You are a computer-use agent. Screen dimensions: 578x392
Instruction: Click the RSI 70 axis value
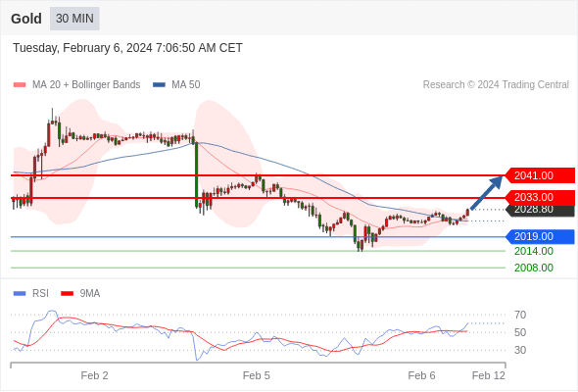coord(520,316)
